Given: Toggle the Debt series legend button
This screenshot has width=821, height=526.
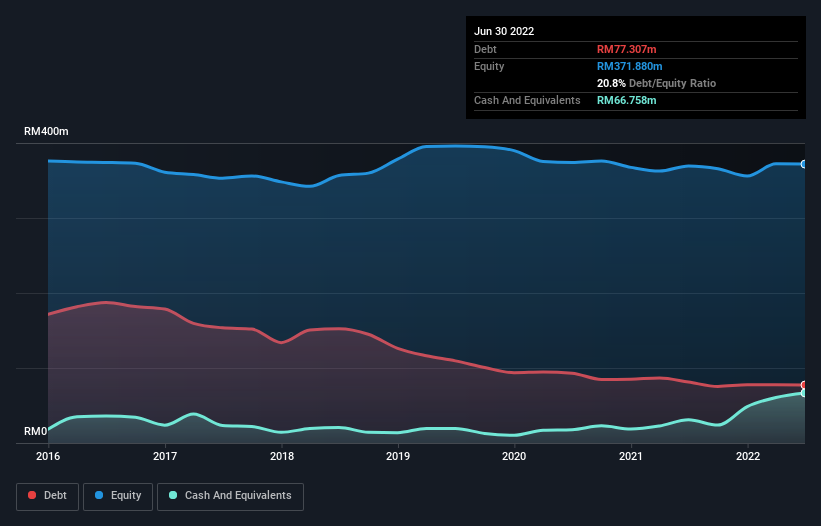Looking at the screenshot, I should 47,496.
